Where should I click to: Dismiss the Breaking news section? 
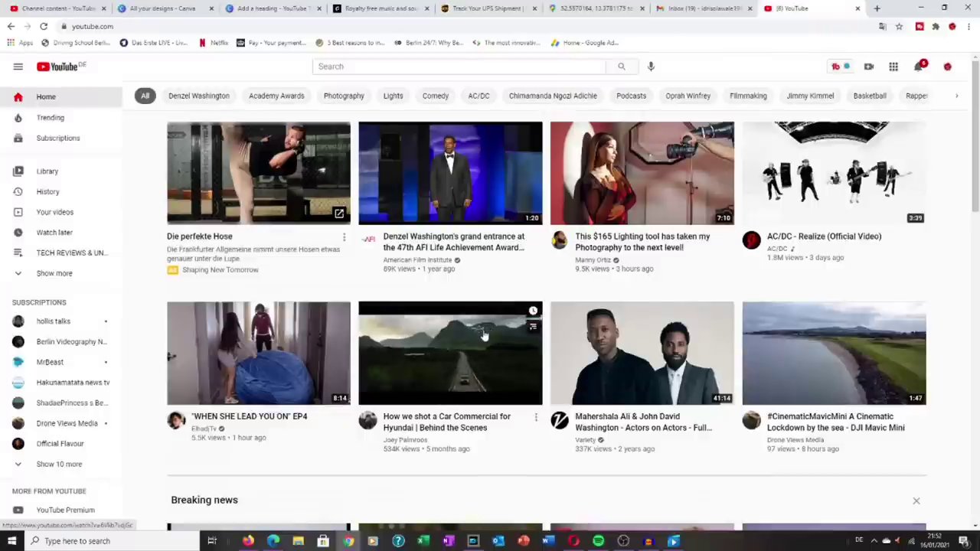916,500
